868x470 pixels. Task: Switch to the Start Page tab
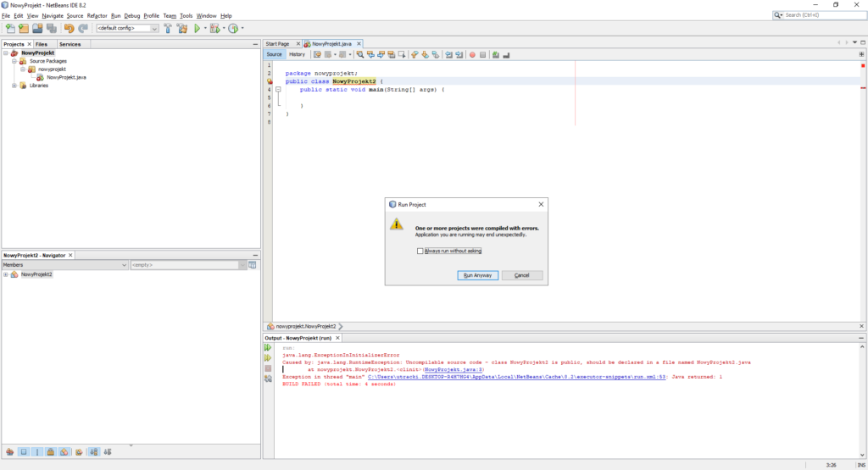click(277, 43)
